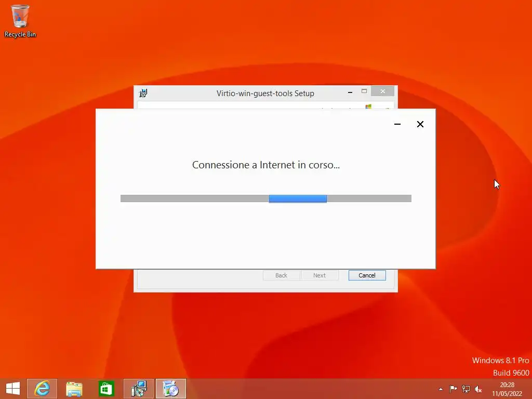
Task: Open the Action Center flag icon
Action: pos(453,389)
